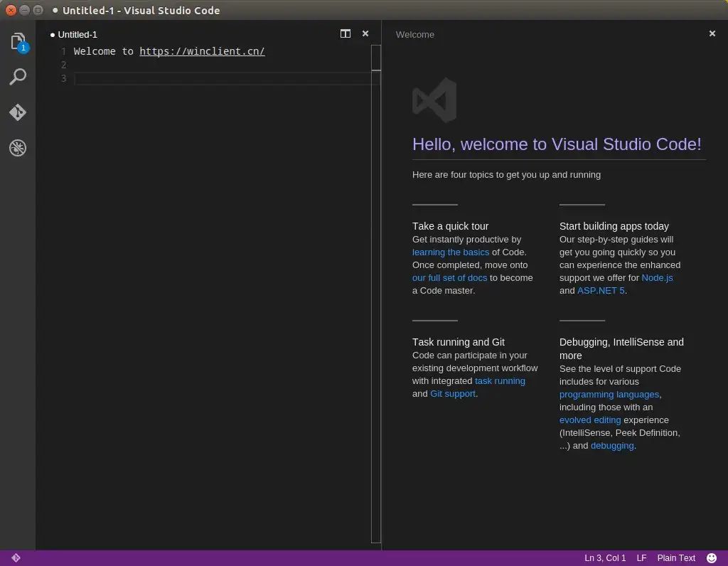Click the 'Start building apps today' heading
Image resolution: width=728 pixels, height=566 pixels.
[x=614, y=226]
